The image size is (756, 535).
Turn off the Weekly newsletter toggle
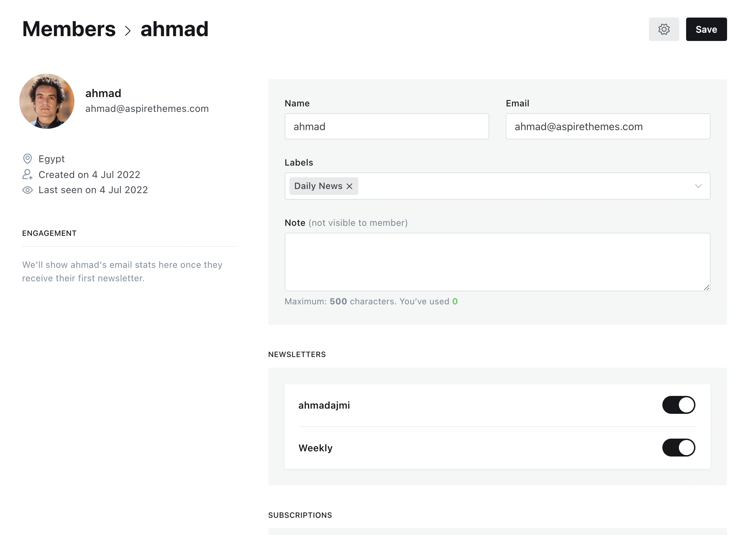(678, 448)
